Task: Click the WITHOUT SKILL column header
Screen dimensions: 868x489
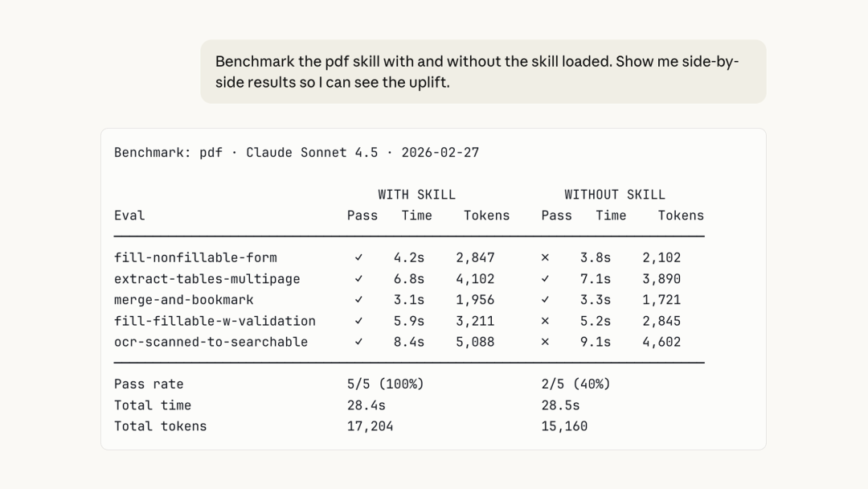Action: click(x=614, y=195)
